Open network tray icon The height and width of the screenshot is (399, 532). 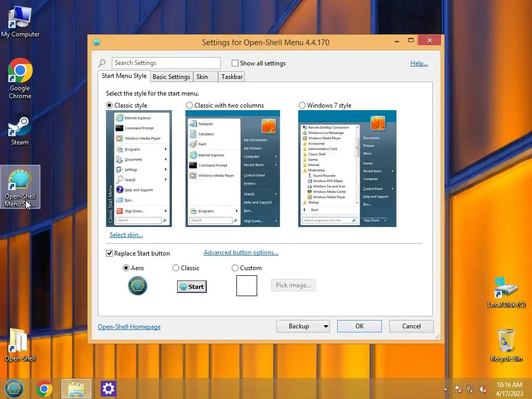(471, 389)
